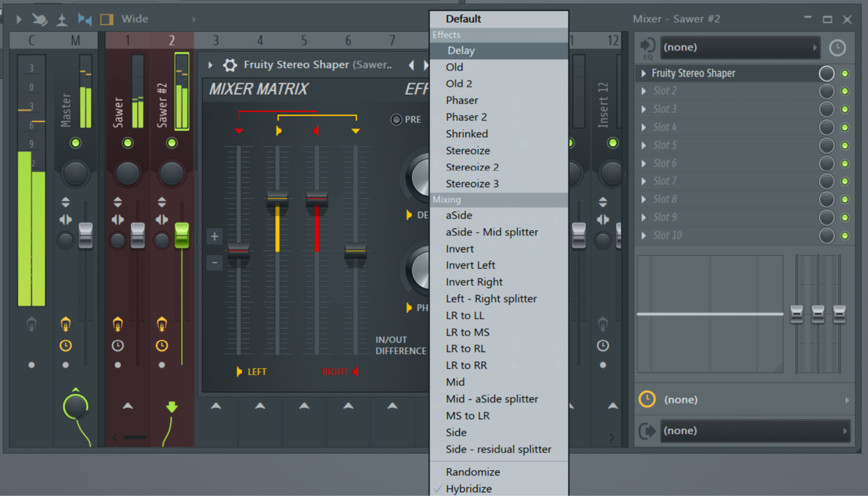
Task: Toggle the Sawer track FX lamp icon
Action: pyautogui.click(x=117, y=323)
